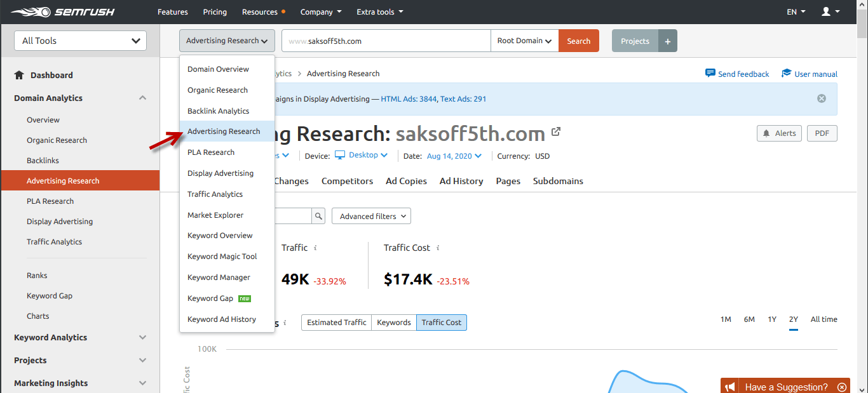Switch to the Competitors tab
Viewport: 868px width, 393px height.
click(x=347, y=181)
